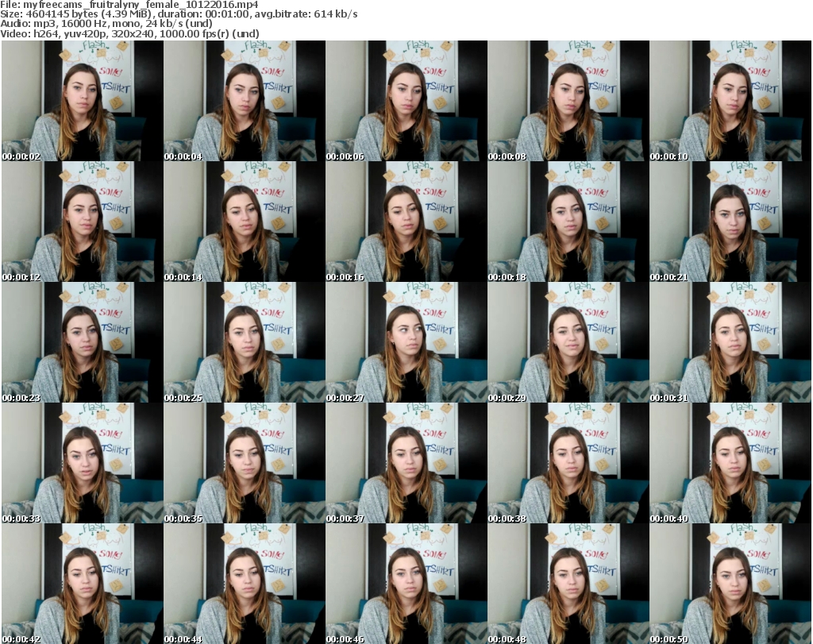
Task: Select the thumbnail stamped 00:00:21
Action: pyautogui.click(x=730, y=222)
